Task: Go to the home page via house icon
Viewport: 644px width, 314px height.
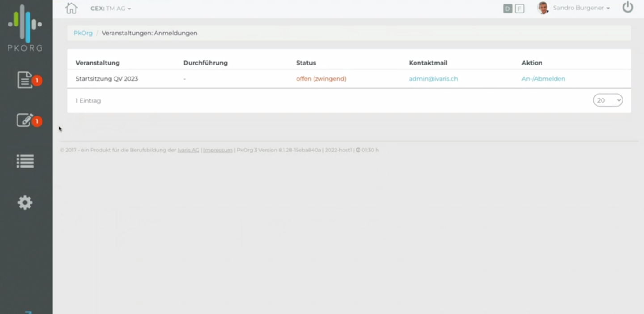Action: click(71, 8)
